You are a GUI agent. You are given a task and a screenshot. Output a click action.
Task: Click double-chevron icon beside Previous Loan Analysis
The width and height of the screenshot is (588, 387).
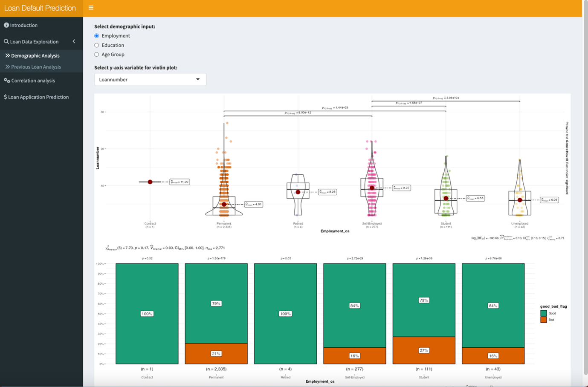[x=7, y=67]
